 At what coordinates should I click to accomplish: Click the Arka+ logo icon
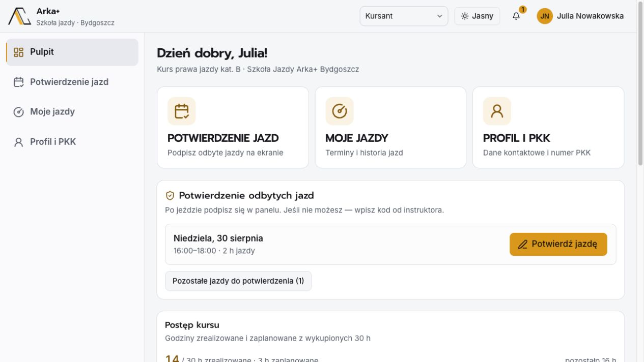pos(19,16)
